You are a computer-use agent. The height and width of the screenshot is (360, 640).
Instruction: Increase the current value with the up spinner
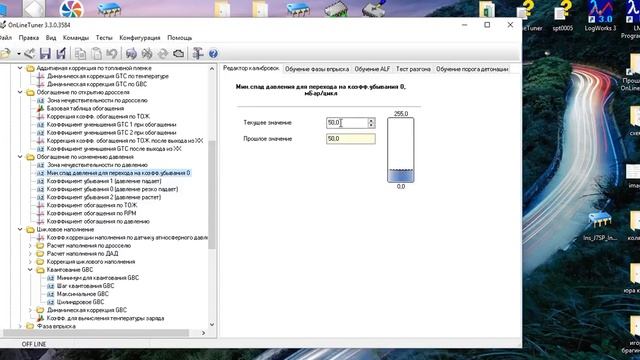click(371, 120)
